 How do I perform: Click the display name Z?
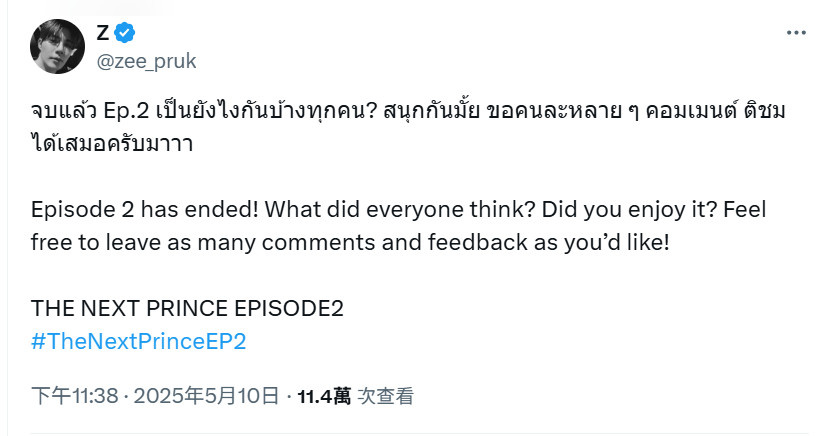103,33
